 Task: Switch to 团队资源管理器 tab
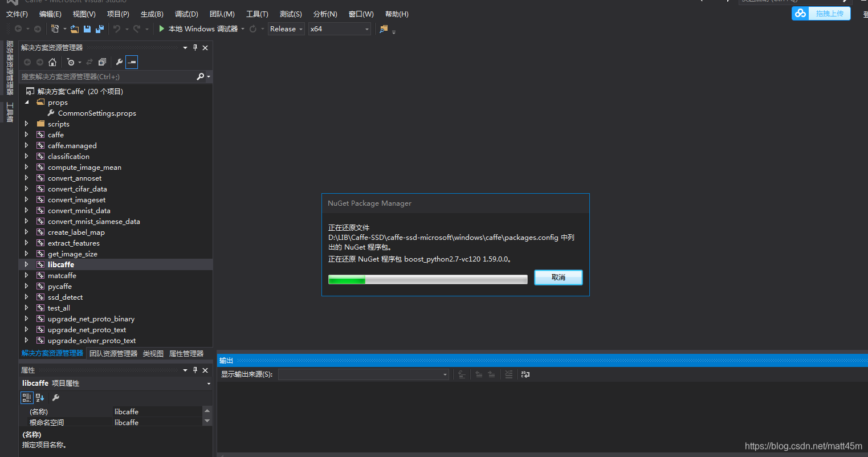[113, 353]
